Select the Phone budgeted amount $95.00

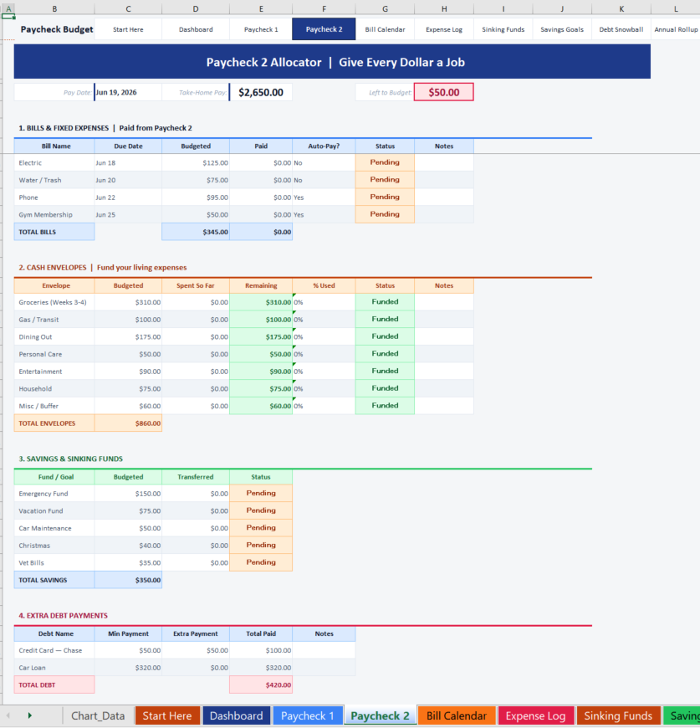[196, 197]
